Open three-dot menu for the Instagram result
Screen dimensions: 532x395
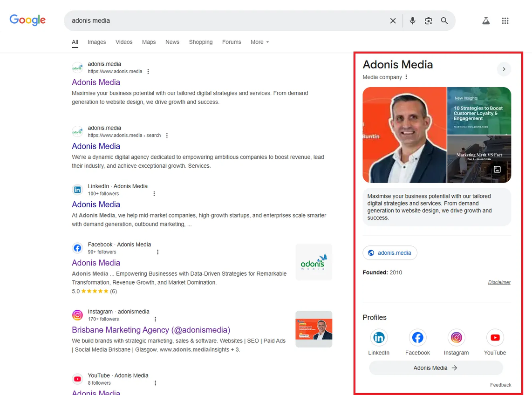pos(155,320)
